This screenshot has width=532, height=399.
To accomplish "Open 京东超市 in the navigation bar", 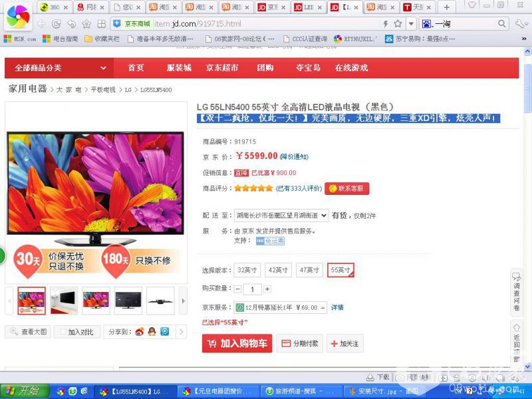I will tap(221, 68).
